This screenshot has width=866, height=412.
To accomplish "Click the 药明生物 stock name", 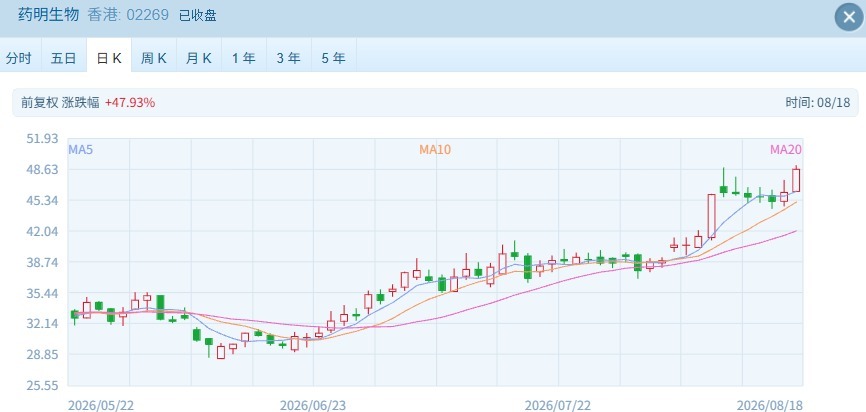I will pyautogui.click(x=49, y=14).
